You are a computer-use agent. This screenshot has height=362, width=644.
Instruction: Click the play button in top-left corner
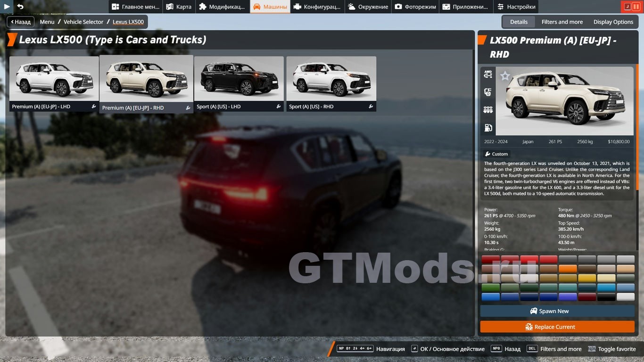pyautogui.click(x=7, y=7)
